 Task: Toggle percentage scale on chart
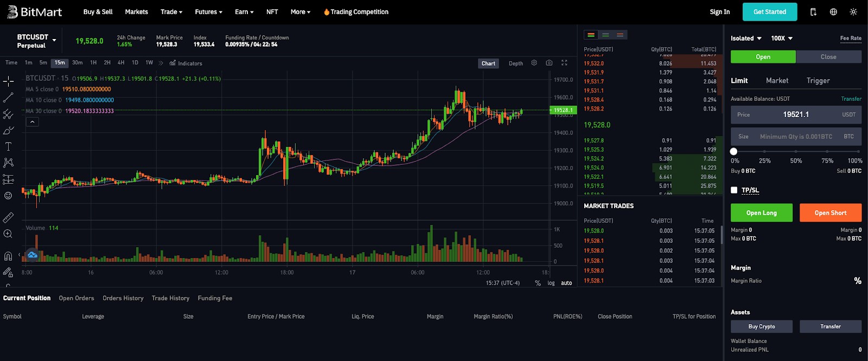tap(538, 283)
